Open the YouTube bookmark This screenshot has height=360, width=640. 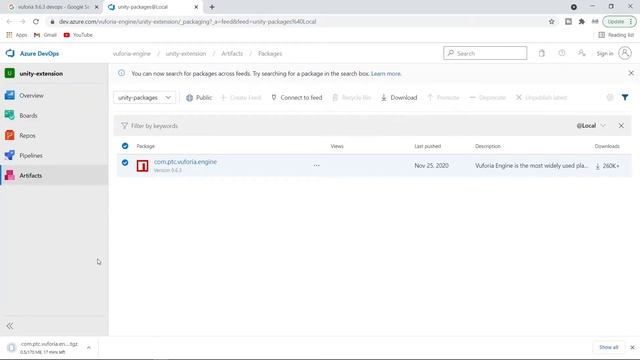click(x=78, y=35)
